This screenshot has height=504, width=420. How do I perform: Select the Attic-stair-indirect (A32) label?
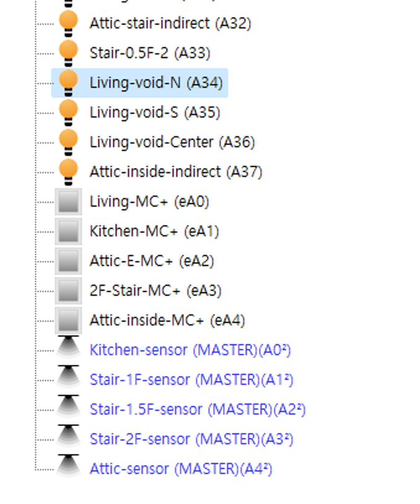170,24
